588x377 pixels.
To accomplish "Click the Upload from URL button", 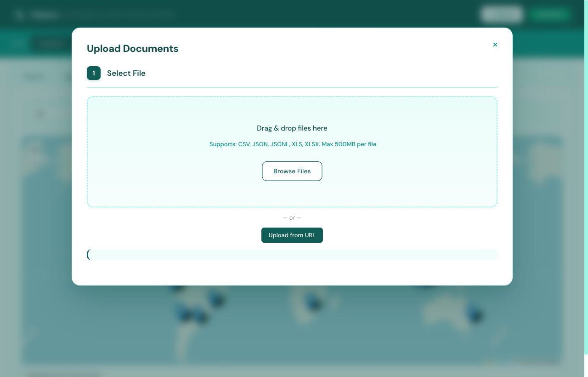I will coord(292,235).
